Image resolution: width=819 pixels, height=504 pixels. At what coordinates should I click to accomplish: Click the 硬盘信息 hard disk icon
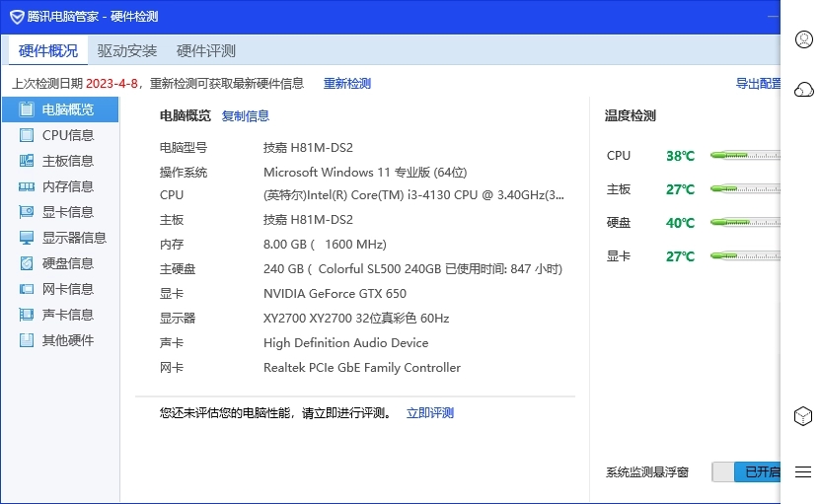(26, 263)
